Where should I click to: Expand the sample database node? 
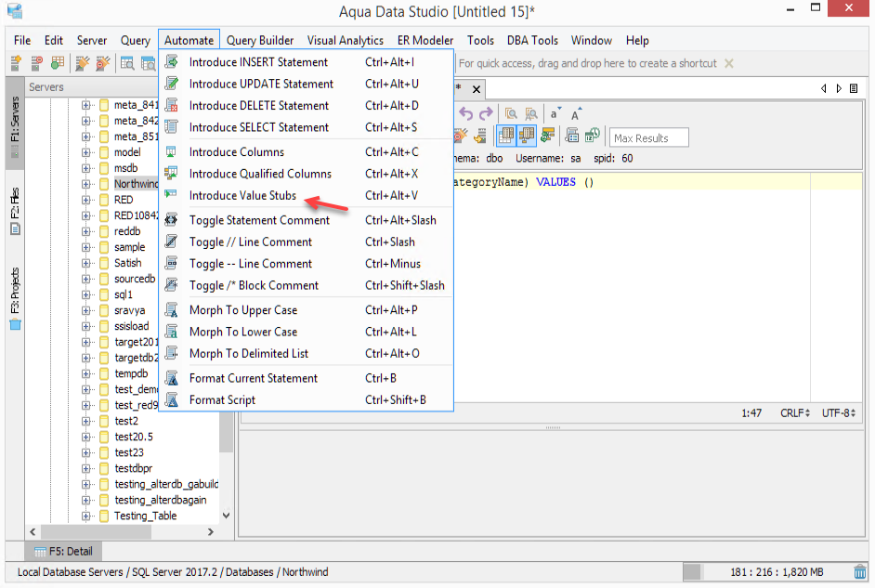coord(86,247)
